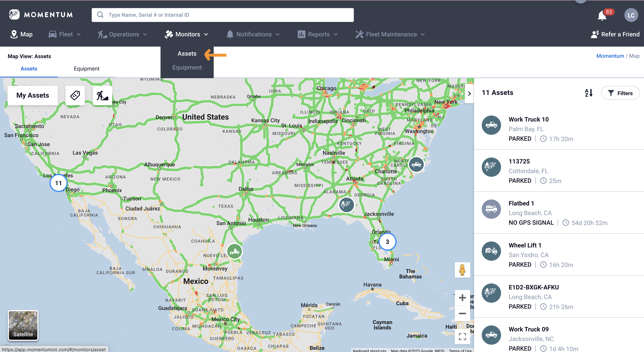Sort assets with A-Z sort icon
Screen dimensions: 644x352
click(x=589, y=93)
